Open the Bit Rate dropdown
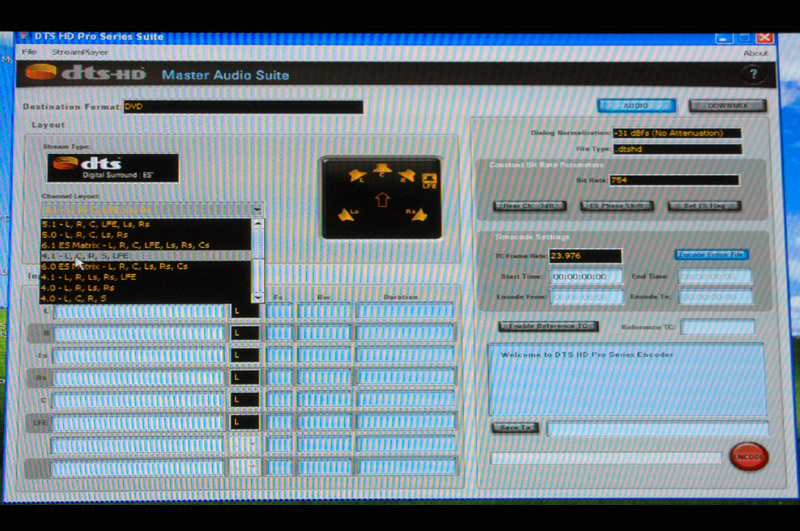800x531 pixels. (674, 180)
